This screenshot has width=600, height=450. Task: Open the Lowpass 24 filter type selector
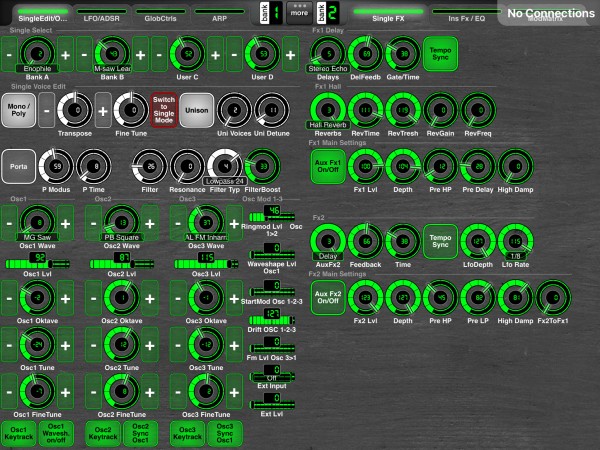click(x=225, y=181)
